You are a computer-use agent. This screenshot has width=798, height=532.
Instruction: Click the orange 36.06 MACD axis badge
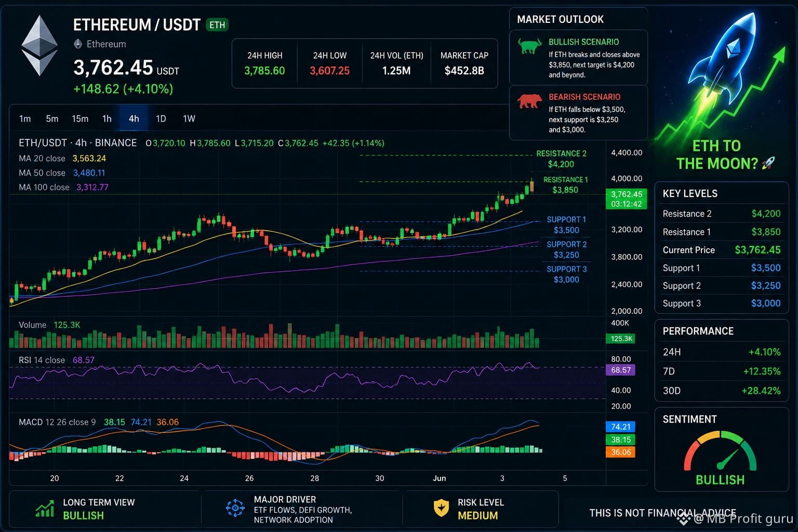(x=621, y=452)
